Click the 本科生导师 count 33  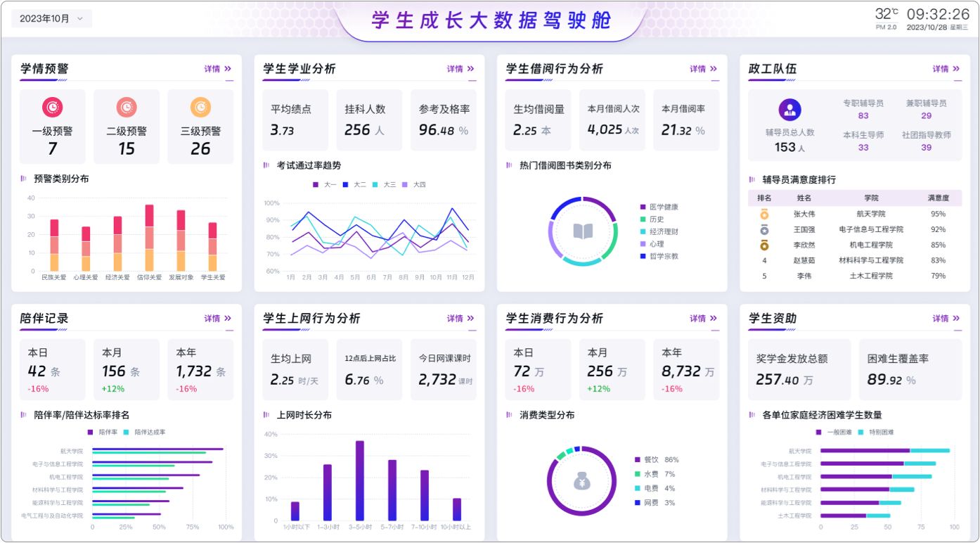[863, 148]
